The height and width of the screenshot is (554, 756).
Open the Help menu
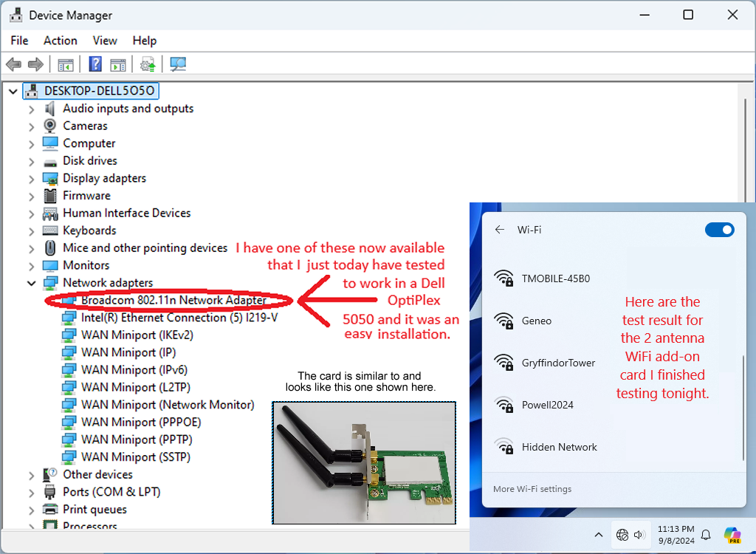coord(145,41)
